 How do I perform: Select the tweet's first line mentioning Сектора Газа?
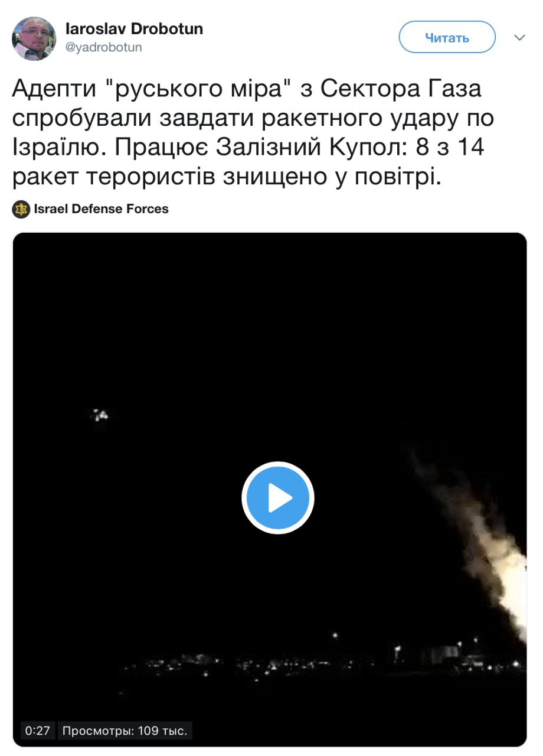[247, 90]
